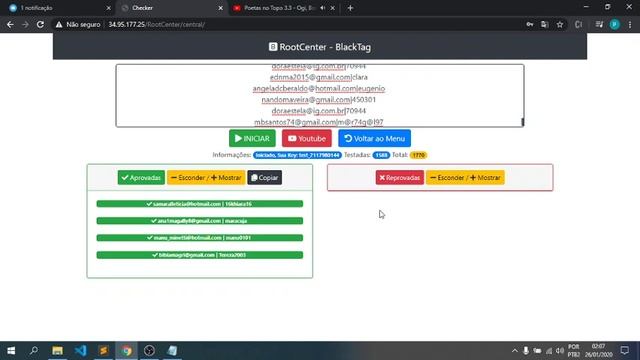Open the Windows Start menu

[11, 351]
